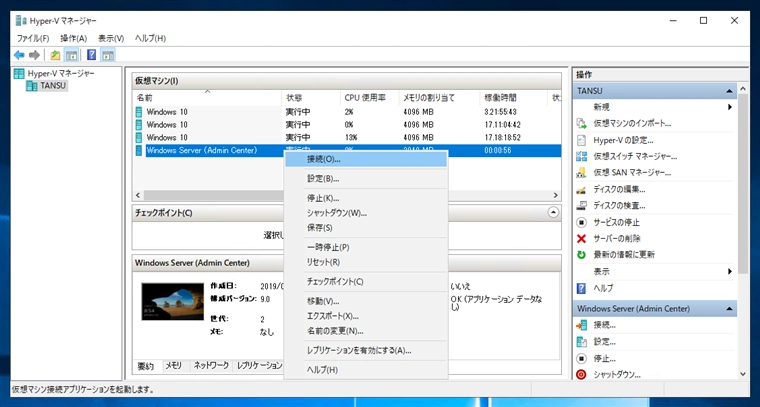This screenshot has height=407, width=760.
Task: Choose エクスポート(X)... in the context menu
Action: point(366,316)
